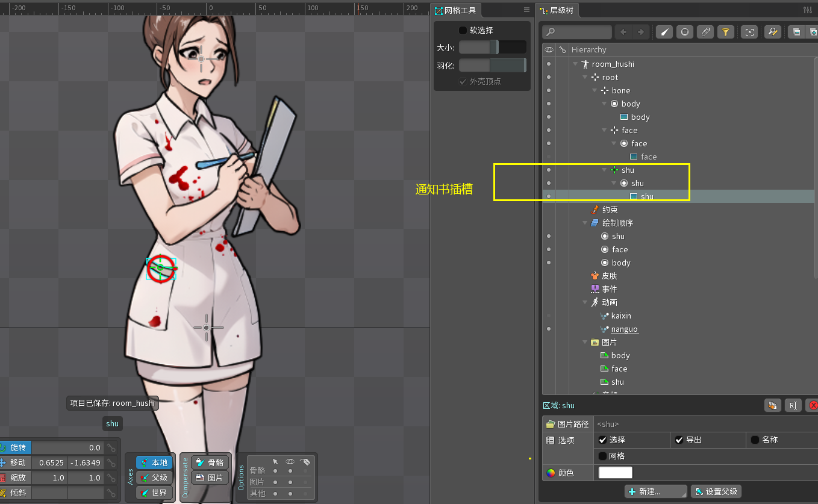Check the 网格 mesh checkbox
The image size is (818, 504).
[x=602, y=456]
